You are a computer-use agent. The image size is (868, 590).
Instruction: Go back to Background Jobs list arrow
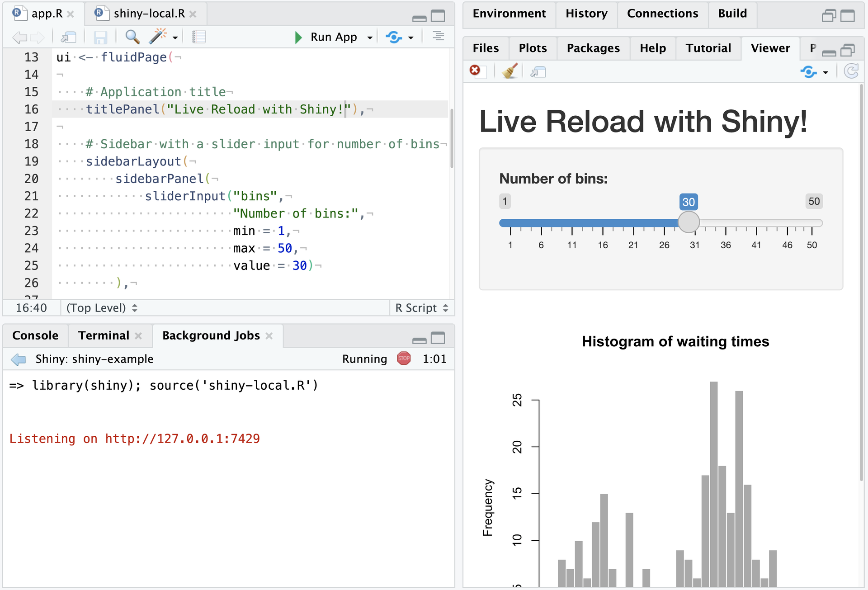19,359
